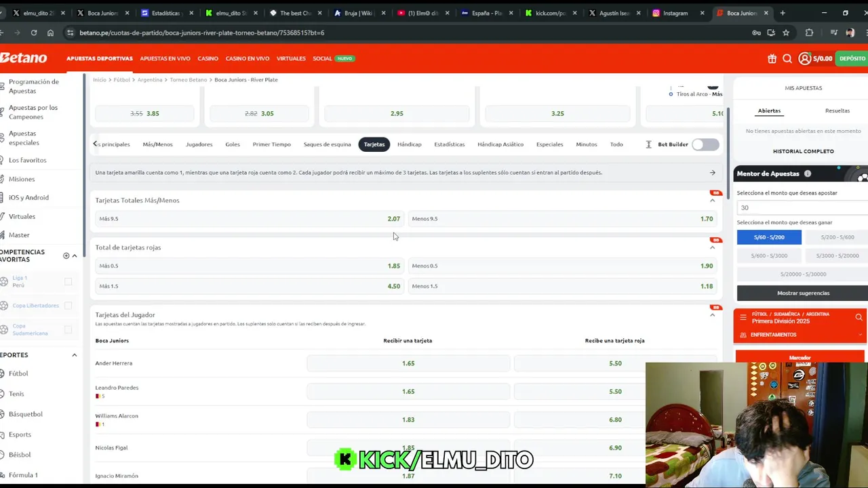868x488 pixels.
Task: Select the S/60 - S/200 winnings range
Action: 769,237
